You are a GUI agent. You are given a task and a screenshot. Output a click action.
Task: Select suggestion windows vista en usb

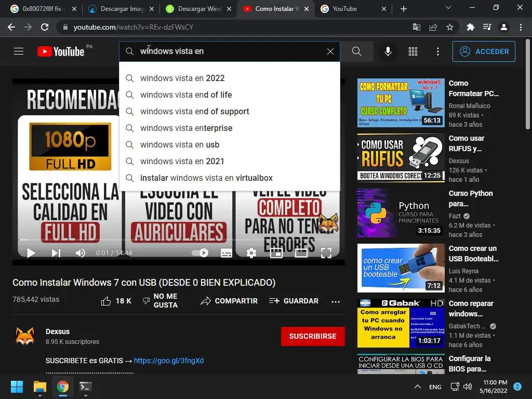(x=229, y=144)
